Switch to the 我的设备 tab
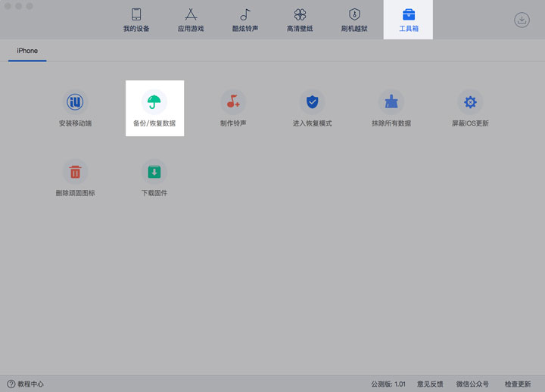This screenshot has width=545, height=392. [x=136, y=20]
